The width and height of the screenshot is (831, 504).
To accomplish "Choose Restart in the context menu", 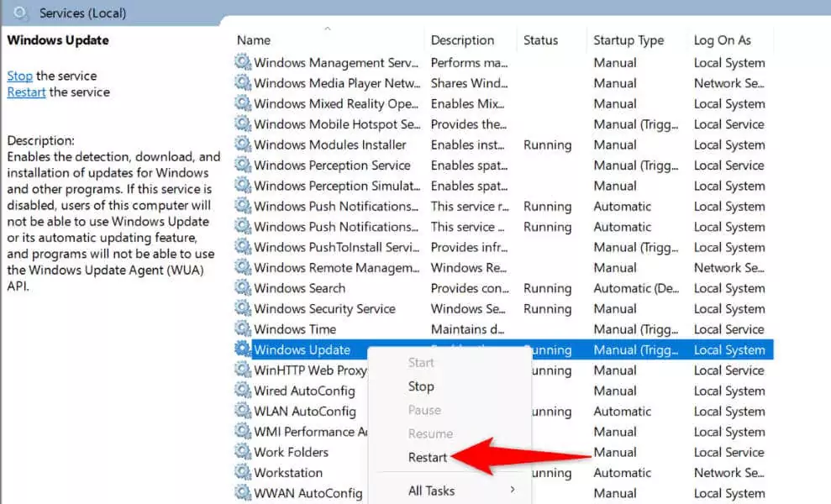I will (427, 457).
